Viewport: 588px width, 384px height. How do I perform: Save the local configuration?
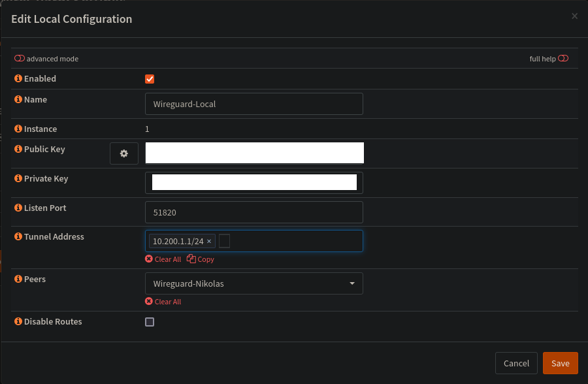click(x=560, y=363)
